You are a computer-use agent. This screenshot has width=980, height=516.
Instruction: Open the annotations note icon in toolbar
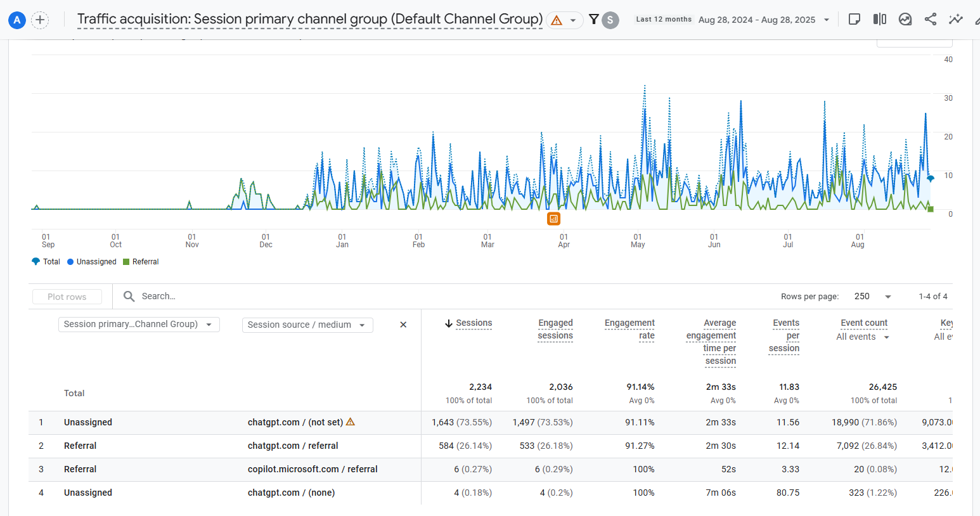[854, 20]
